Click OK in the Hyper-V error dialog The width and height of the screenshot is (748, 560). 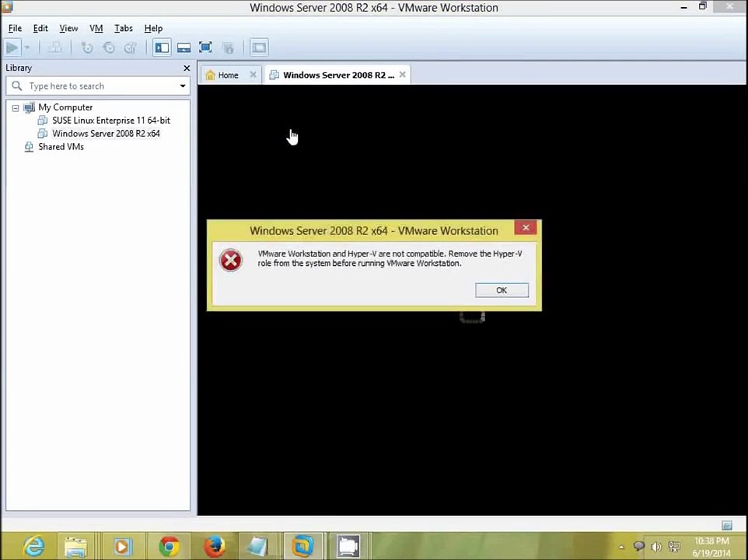[x=502, y=290]
